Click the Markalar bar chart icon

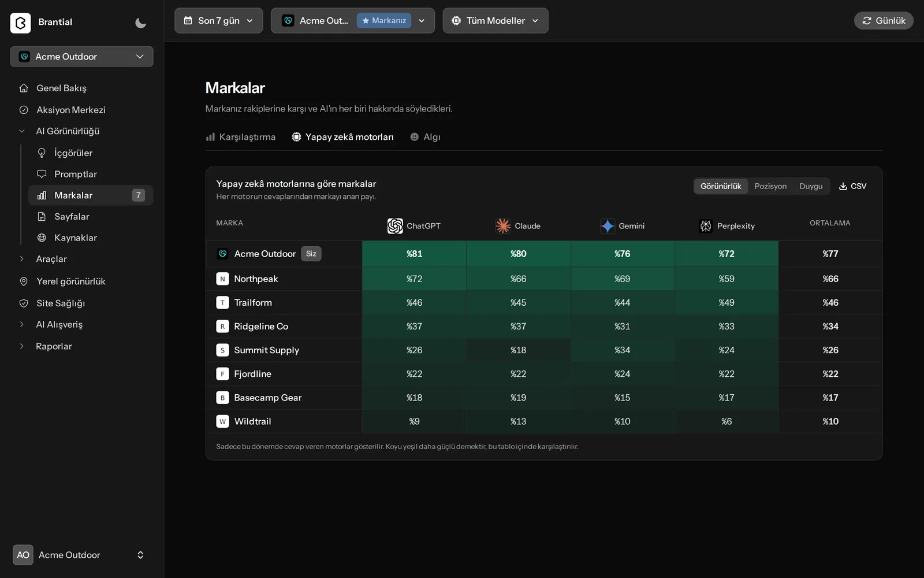click(x=42, y=195)
